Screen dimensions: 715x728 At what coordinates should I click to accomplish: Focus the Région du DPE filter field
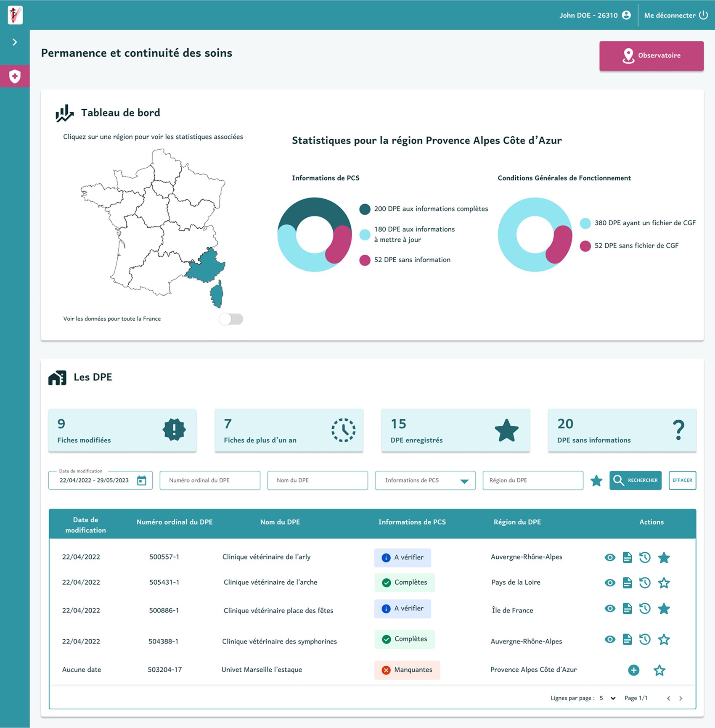coord(533,480)
